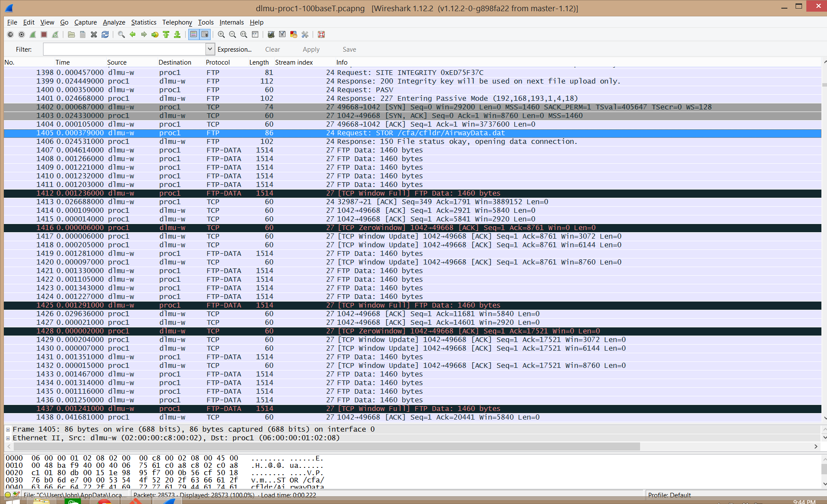This screenshot has height=504, width=827.
Task: Save this capture file
Action: click(x=83, y=34)
